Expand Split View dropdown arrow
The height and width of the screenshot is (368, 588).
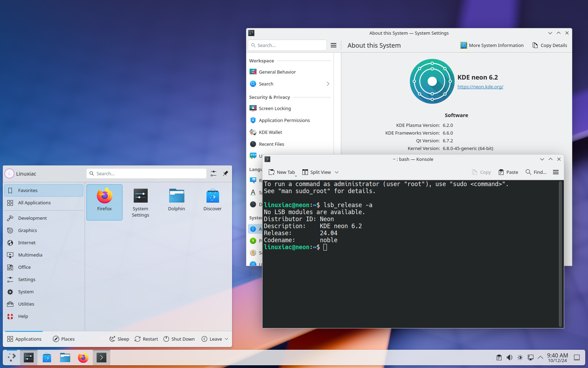[337, 172]
